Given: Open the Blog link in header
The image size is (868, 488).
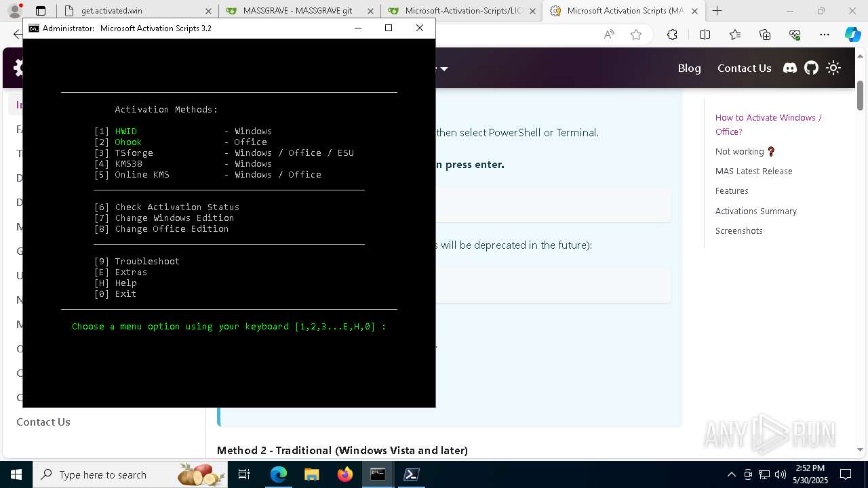Looking at the screenshot, I should [689, 68].
